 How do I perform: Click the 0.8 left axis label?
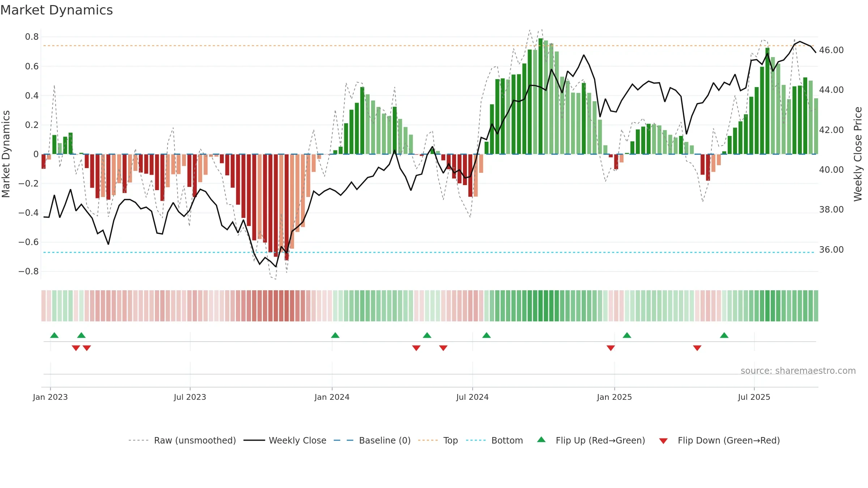tap(32, 37)
